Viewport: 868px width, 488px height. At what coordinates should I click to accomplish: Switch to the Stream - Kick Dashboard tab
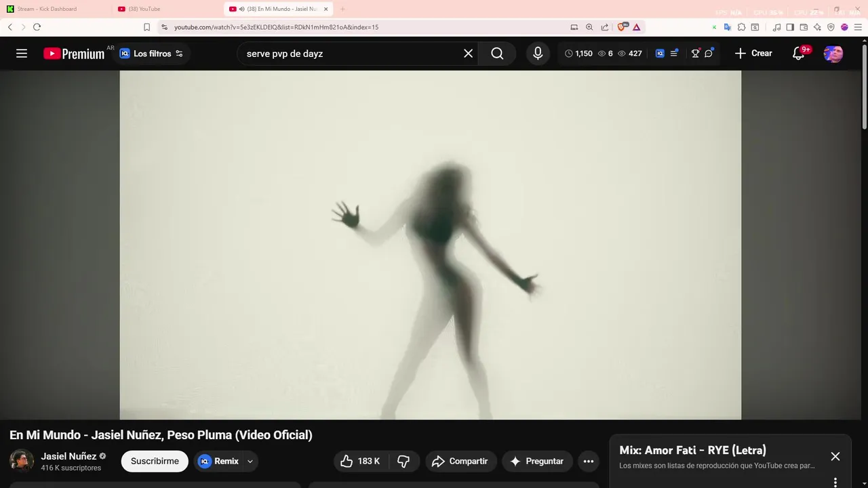tap(57, 9)
